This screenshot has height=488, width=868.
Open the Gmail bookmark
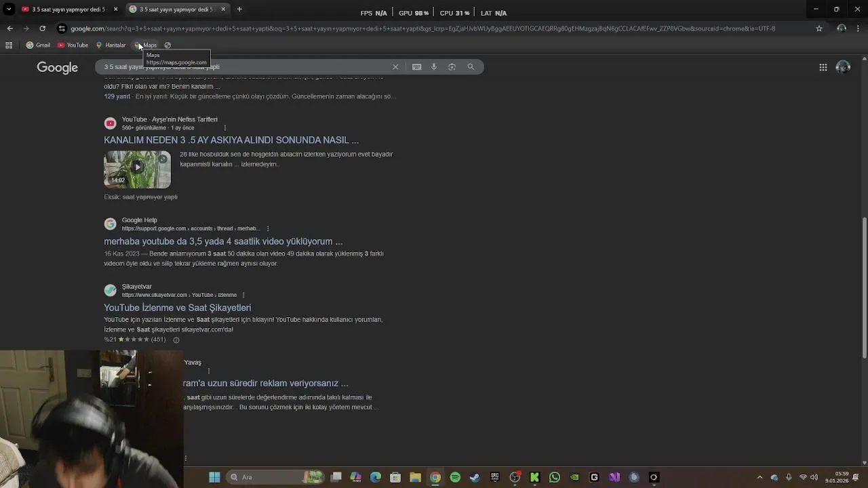click(x=38, y=45)
